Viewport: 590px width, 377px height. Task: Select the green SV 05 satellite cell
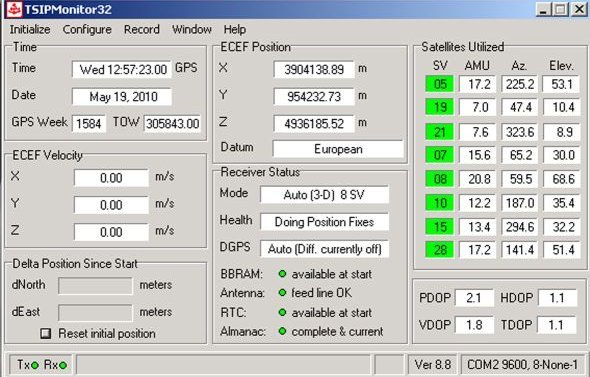(x=439, y=84)
